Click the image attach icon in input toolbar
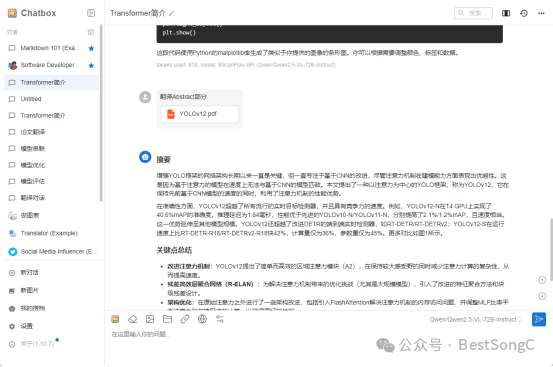Screen dimensions: 553x367 (x=150, y=319)
